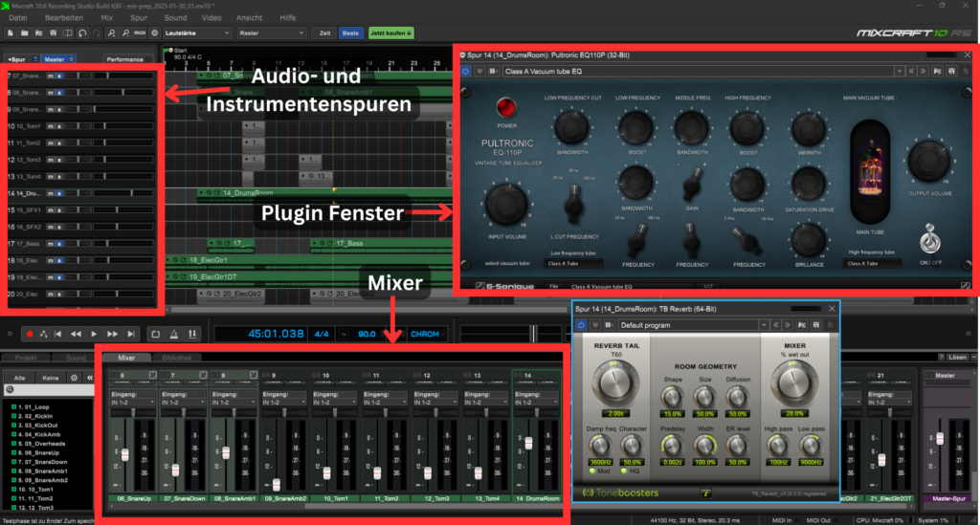Screen dimensions: 980x525
Task: Toggle TB Reverb plugin power bypass icon
Action: [581, 325]
